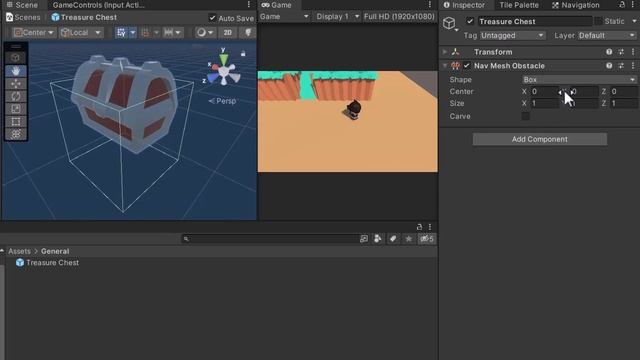640x360 pixels.
Task: Click the Scenes breadcrumb link
Action: (x=23, y=18)
